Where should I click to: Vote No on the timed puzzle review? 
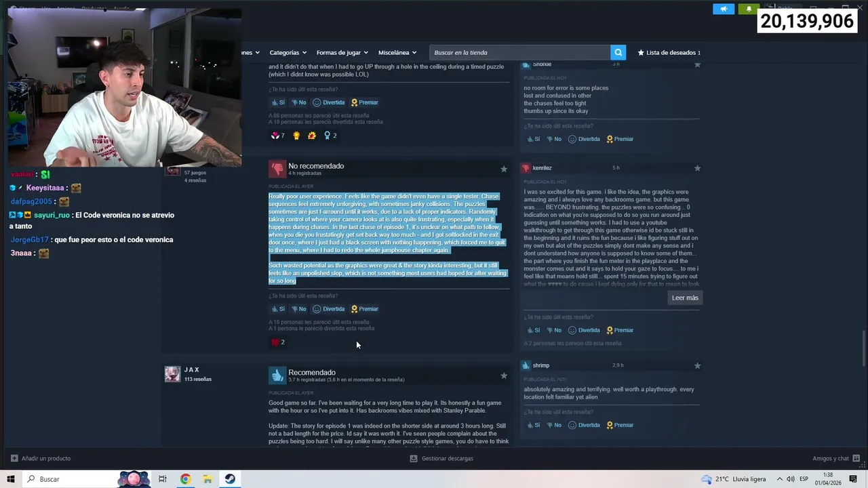(298, 102)
